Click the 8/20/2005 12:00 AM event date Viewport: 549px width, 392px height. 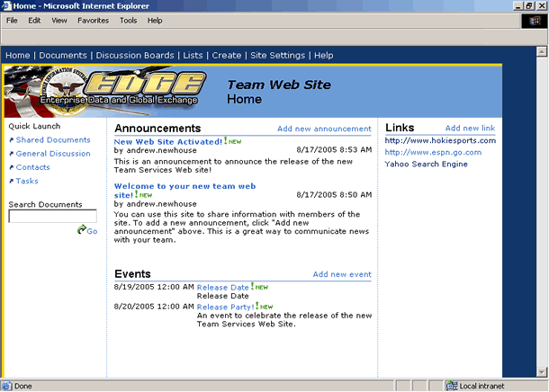click(x=154, y=307)
